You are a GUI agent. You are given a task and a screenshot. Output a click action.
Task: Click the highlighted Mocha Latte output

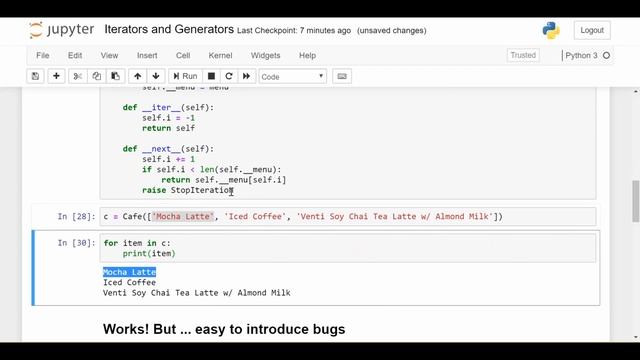tap(129, 272)
